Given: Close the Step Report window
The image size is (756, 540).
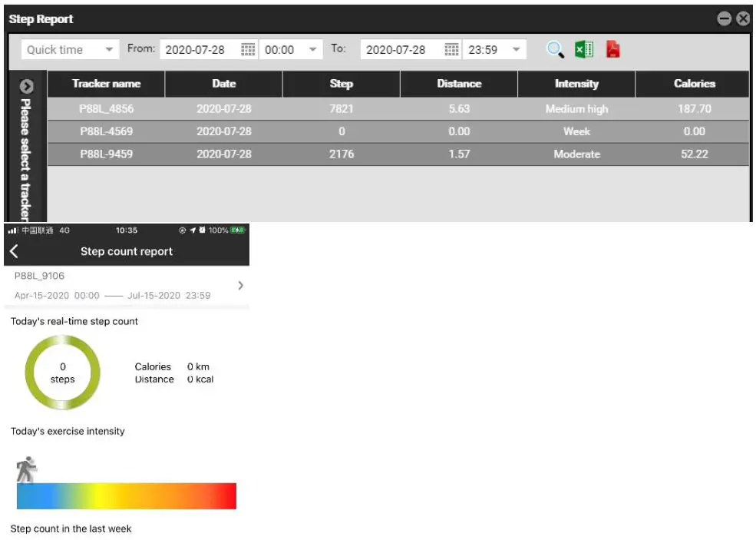Looking at the screenshot, I should coord(743,19).
